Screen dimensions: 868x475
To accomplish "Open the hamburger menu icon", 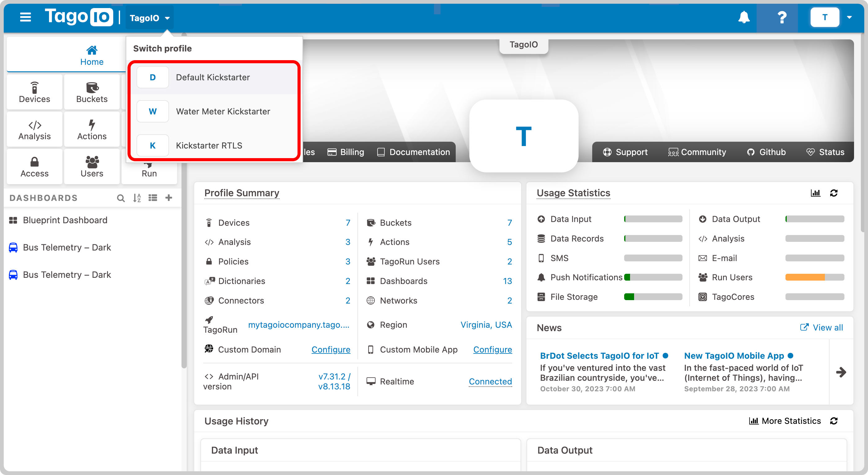I will point(25,17).
